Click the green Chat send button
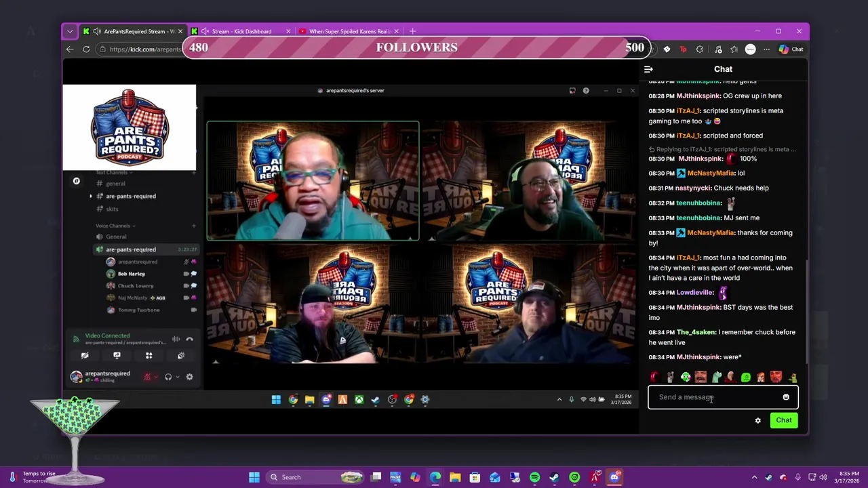 click(x=784, y=420)
